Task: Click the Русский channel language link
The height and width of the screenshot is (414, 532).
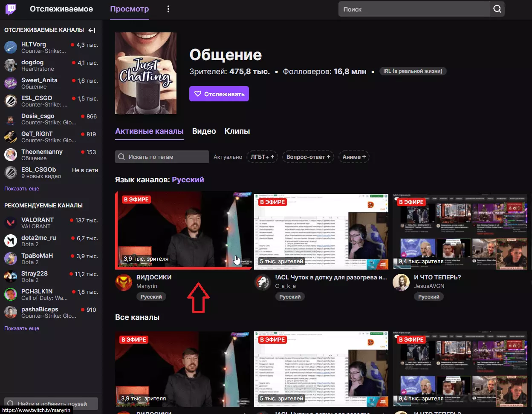Action: tap(188, 180)
